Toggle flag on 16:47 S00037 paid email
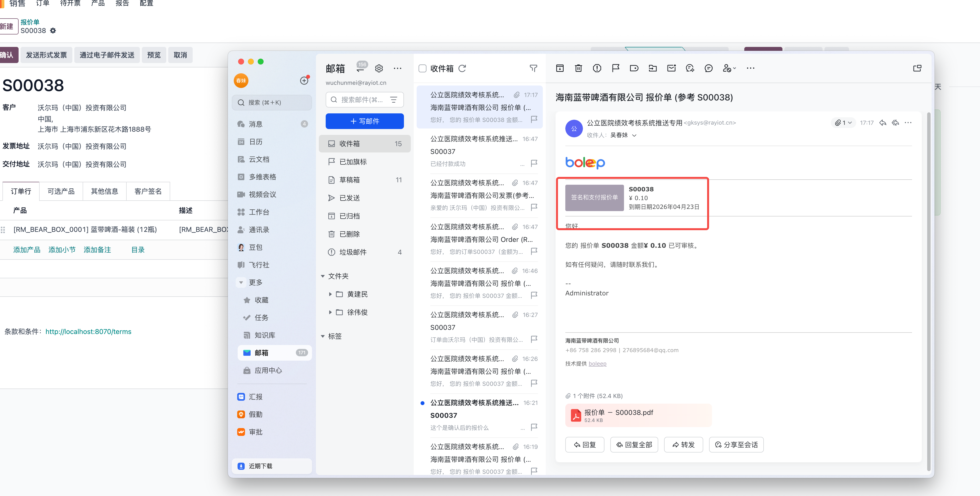Screen dimensions: 980x496 (x=534, y=163)
